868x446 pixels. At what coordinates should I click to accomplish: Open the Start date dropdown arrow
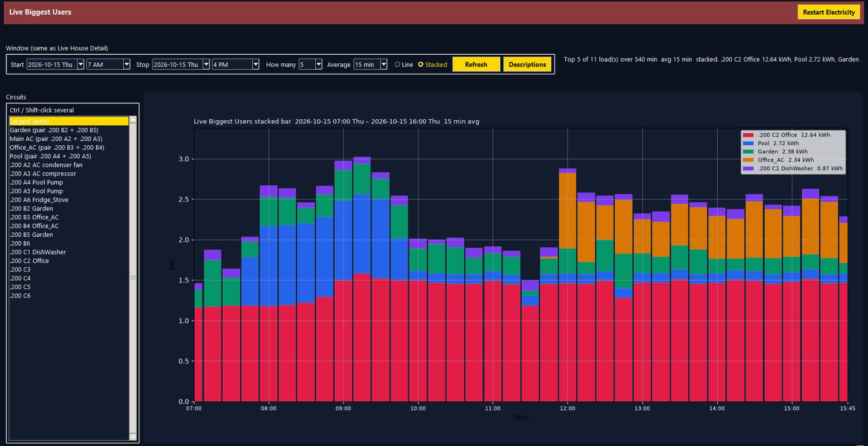pos(80,64)
